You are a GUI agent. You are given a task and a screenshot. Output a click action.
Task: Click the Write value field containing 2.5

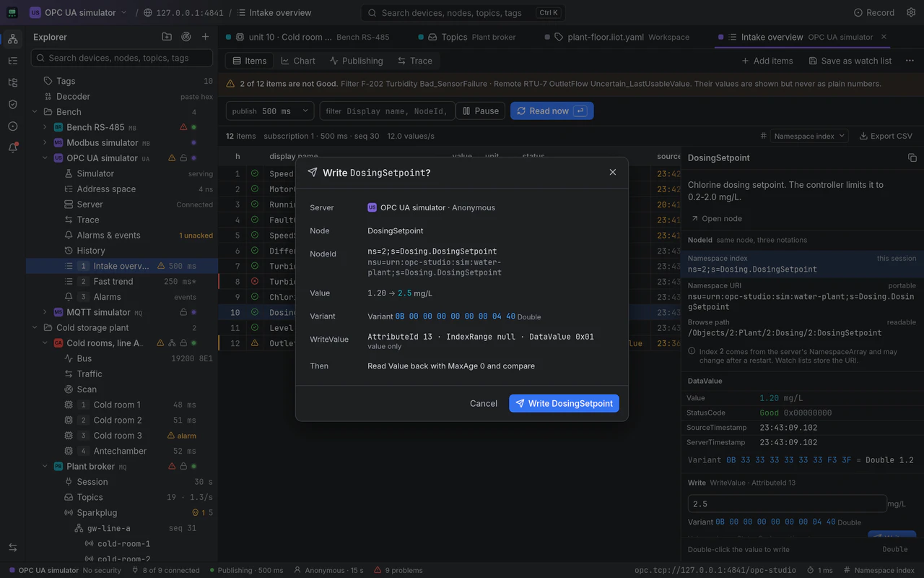coord(787,504)
